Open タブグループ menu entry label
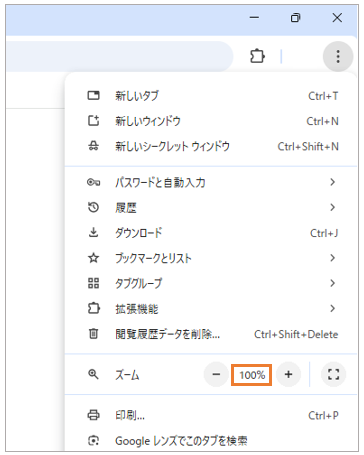 click(x=139, y=283)
